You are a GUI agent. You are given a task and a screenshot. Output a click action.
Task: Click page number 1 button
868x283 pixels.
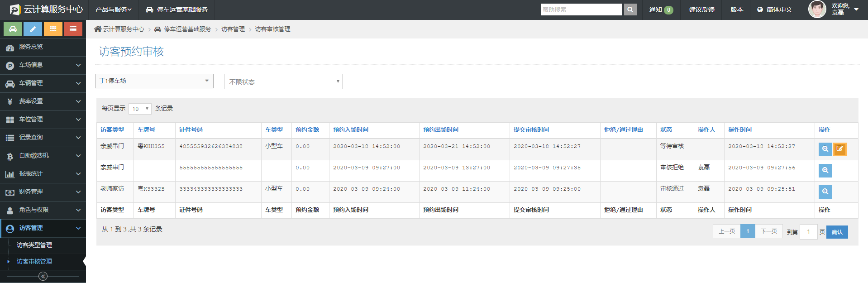tap(748, 231)
